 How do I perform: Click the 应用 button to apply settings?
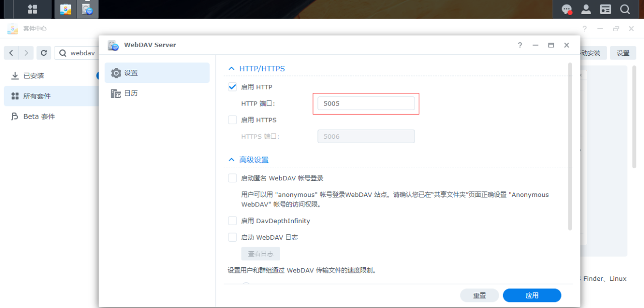531,295
